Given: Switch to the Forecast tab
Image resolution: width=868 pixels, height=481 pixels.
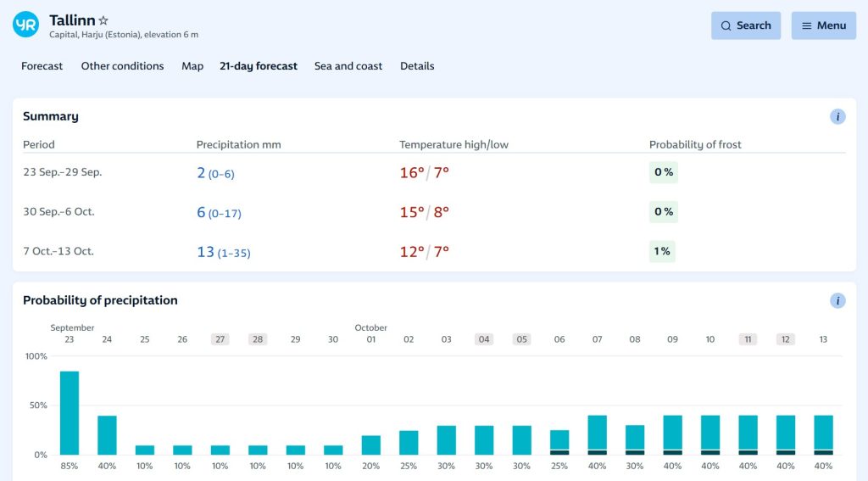Looking at the screenshot, I should pyautogui.click(x=42, y=66).
